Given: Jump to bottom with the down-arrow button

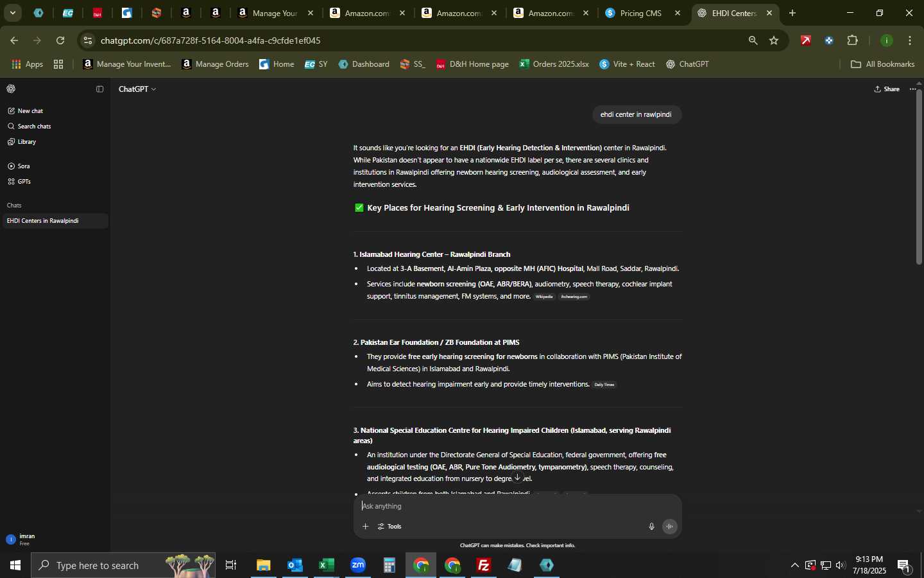Looking at the screenshot, I should pos(518,478).
